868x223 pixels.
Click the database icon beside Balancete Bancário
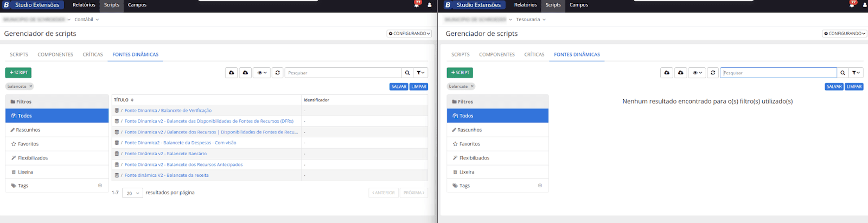117,154
